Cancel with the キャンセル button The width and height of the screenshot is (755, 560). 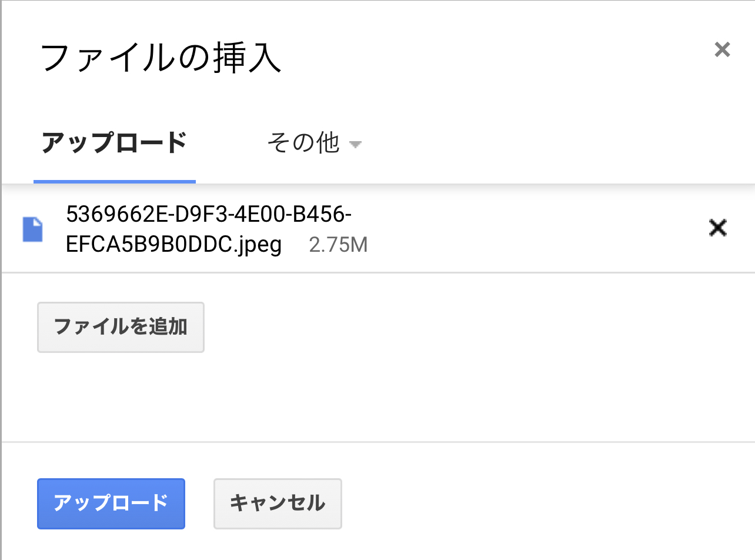tap(278, 504)
